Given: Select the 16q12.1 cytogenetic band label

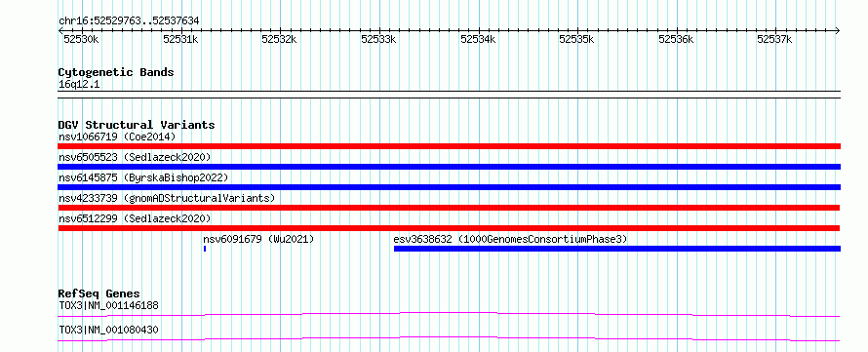Looking at the screenshot, I should pyautogui.click(x=79, y=85).
